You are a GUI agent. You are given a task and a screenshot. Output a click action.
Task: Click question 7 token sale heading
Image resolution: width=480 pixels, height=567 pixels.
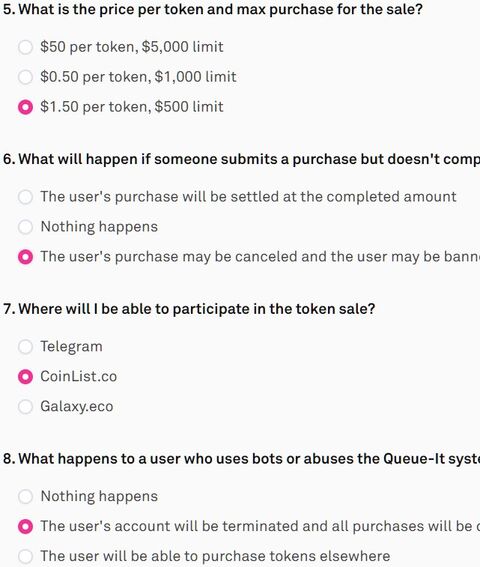[189, 309]
